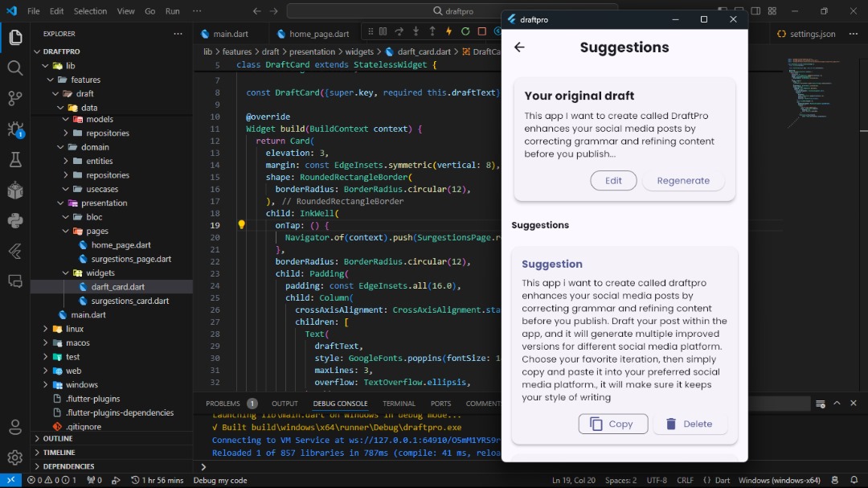Viewport: 868px width, 488px height.
Task: Click Windows (windows-x64) device selector
Action: (779, 480)
